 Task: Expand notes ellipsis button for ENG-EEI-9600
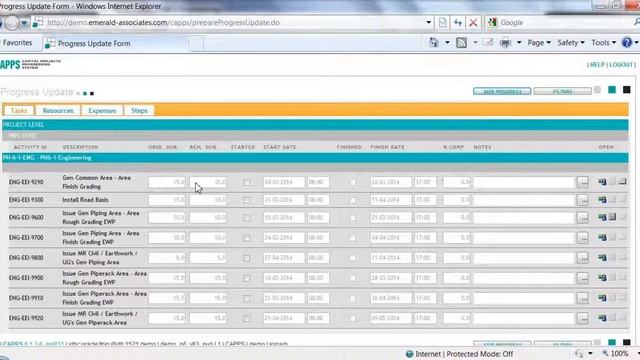583,218
